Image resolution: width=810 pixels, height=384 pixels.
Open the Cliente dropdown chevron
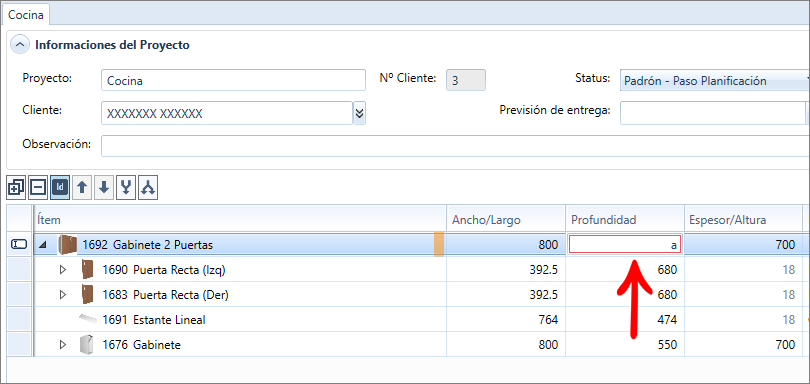click(360, 113)
